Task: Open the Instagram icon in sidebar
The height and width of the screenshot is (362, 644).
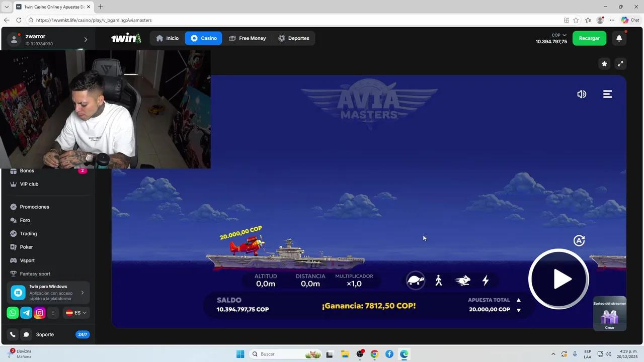Action: pos(40,313)
